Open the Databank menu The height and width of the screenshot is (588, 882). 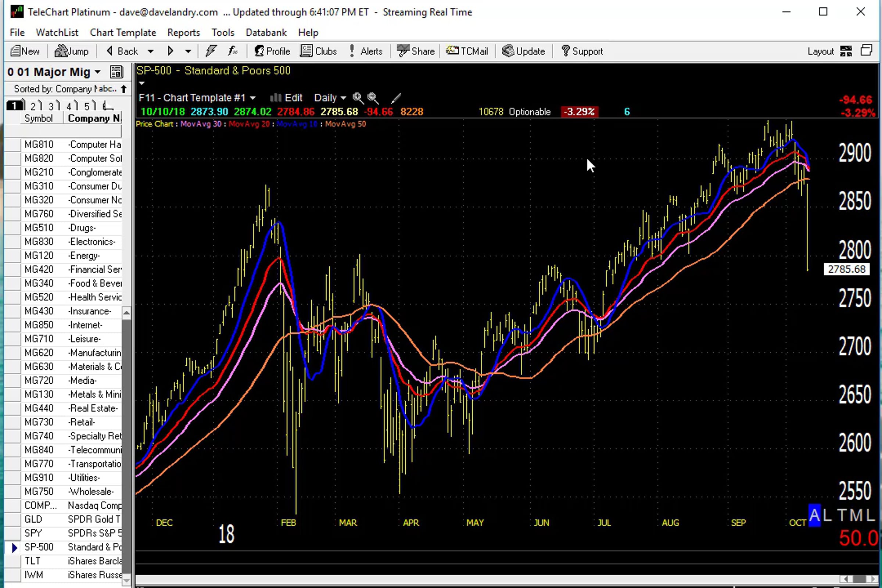(266, 33)
